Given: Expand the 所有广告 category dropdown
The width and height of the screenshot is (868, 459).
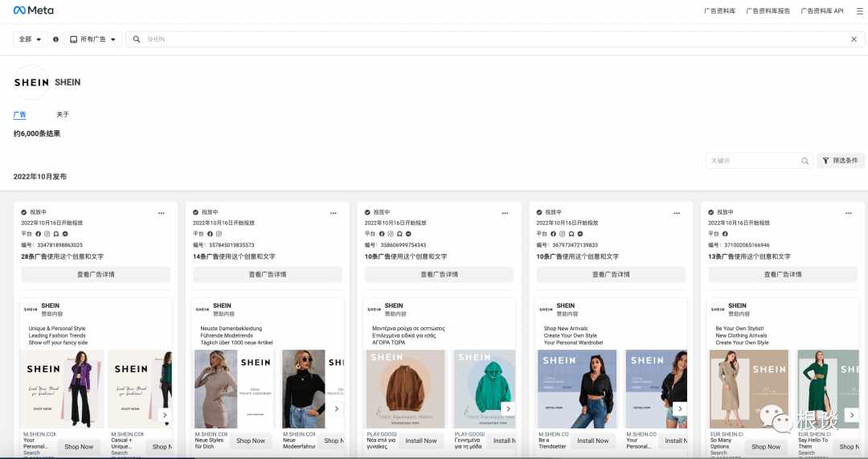Looking at the screenshot, I should (92, 39).
